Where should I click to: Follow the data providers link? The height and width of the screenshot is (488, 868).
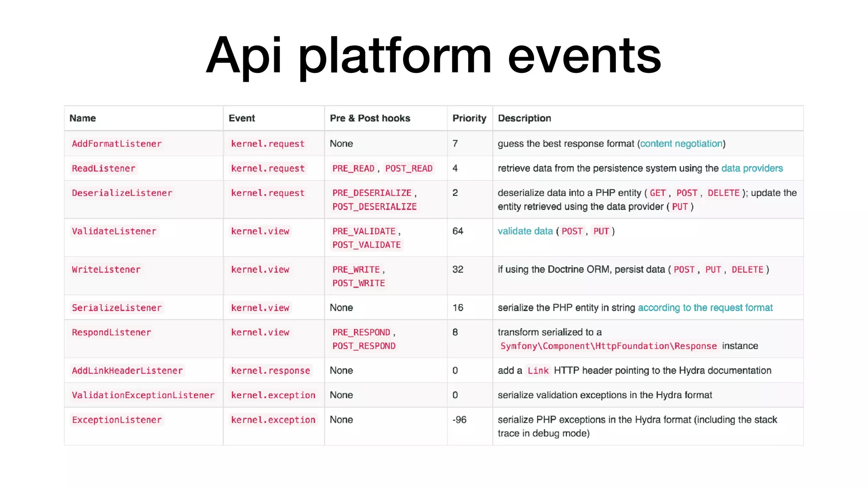pyautogui.click(x=752, y=168)
